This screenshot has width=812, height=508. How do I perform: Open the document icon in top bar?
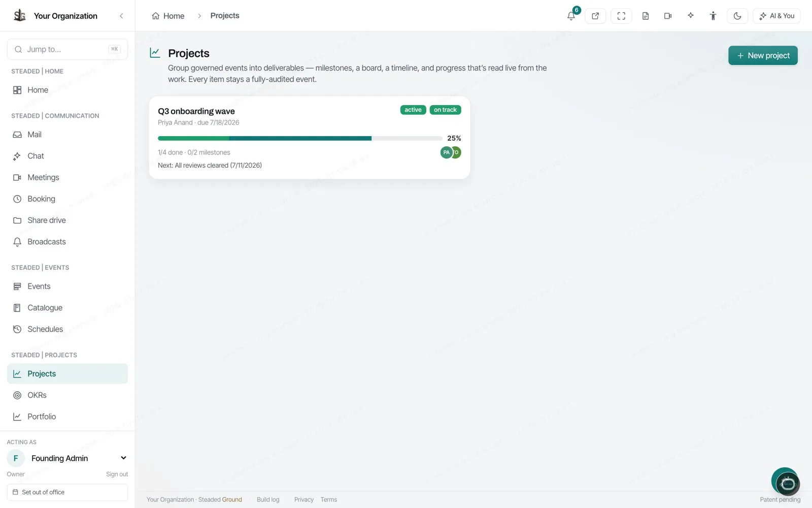click(646, 16)
